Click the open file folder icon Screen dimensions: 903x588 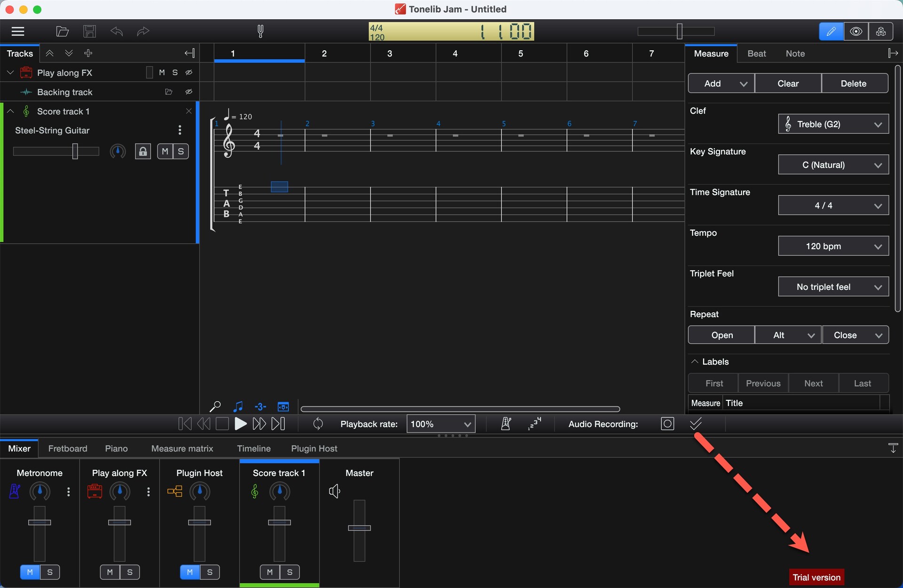(x=62, y=32)
